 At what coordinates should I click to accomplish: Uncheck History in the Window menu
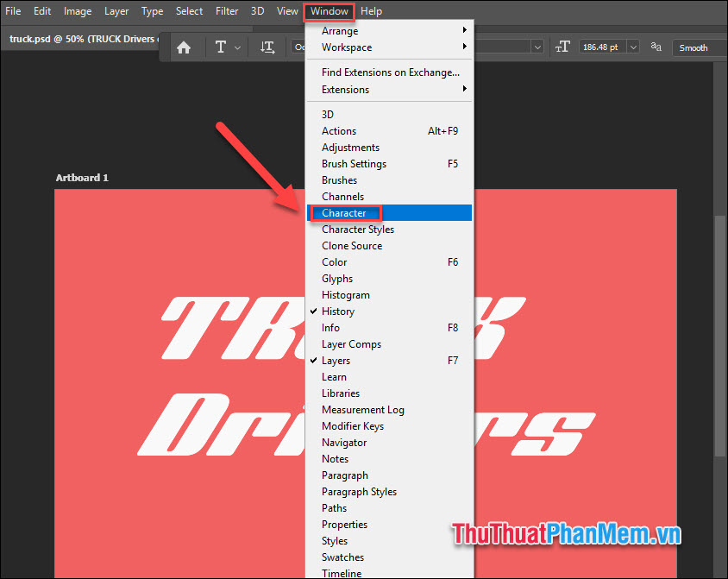[x=342, y=311]
